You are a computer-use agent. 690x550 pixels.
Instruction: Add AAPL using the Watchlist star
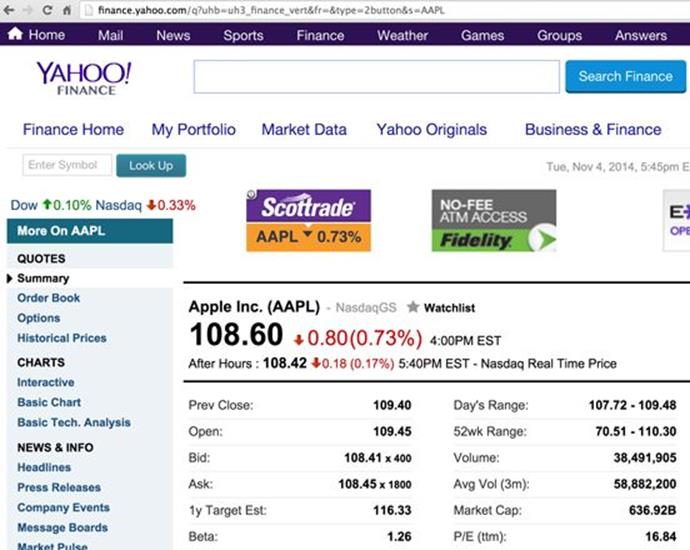coord(413,307)
